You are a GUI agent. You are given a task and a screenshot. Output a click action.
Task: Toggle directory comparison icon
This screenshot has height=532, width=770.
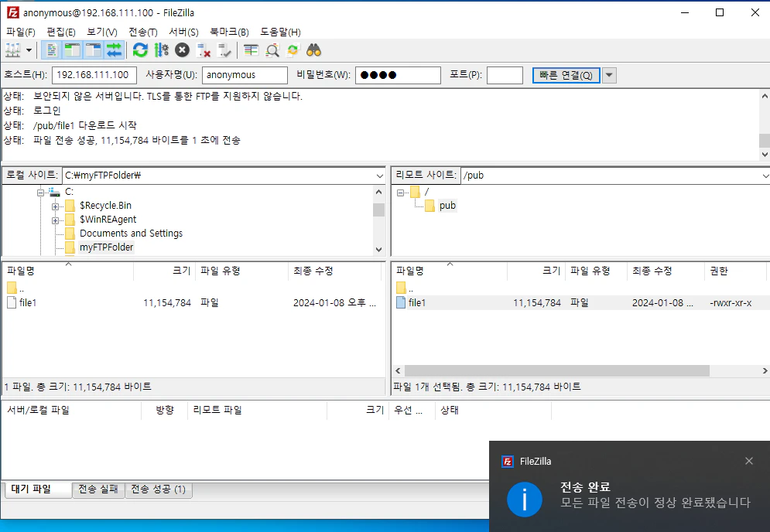coord(272,50)
